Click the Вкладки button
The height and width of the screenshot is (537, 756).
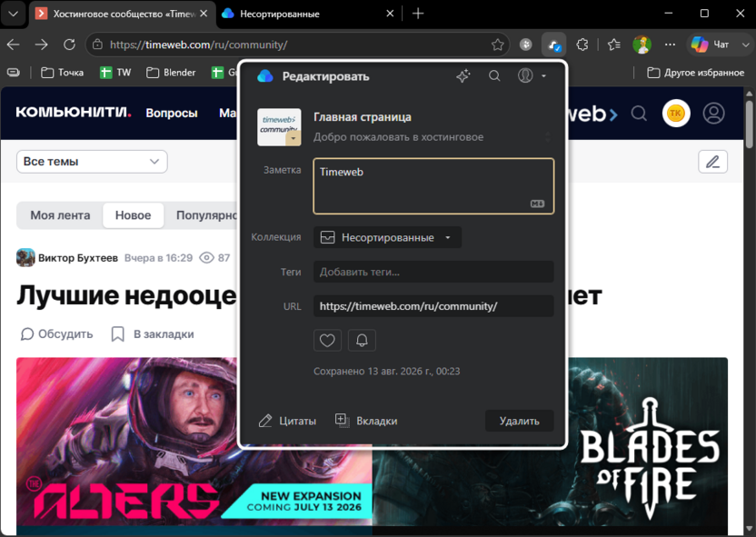point(366,421)
